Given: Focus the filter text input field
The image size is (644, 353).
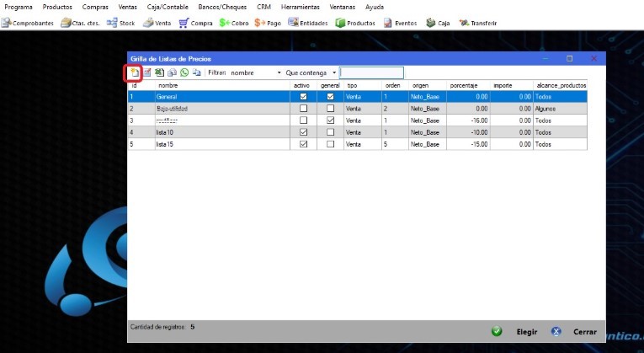Looking at the screenshot, I should 372,72.
